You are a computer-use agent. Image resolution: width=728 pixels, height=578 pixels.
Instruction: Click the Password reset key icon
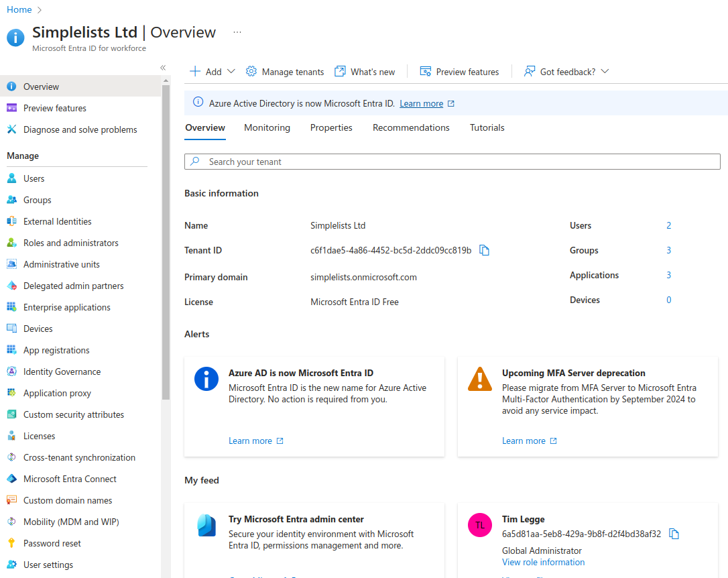click(11, 542)
